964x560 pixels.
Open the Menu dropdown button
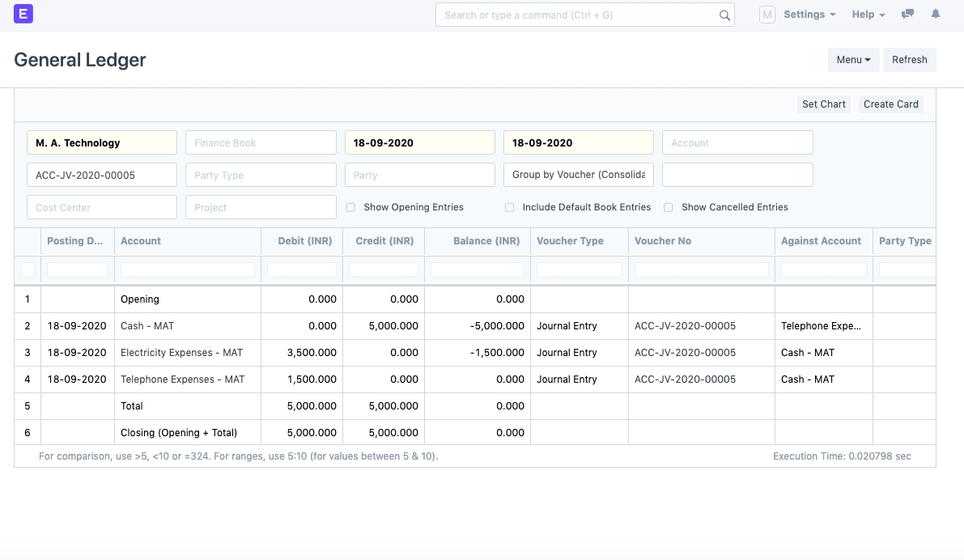tap(853, 60)
